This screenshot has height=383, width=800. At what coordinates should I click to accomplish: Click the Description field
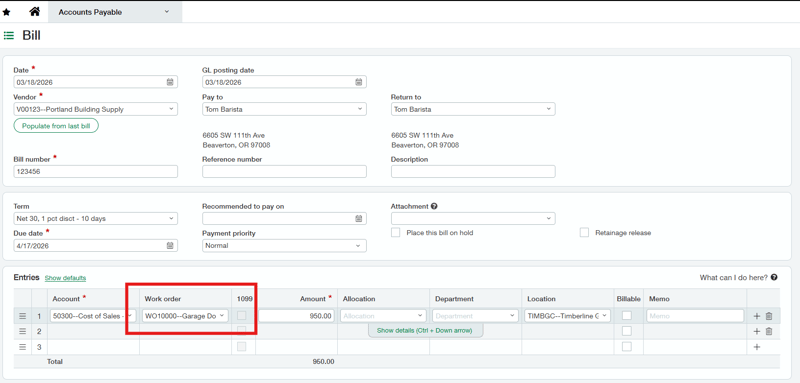(x=473, y=172)
